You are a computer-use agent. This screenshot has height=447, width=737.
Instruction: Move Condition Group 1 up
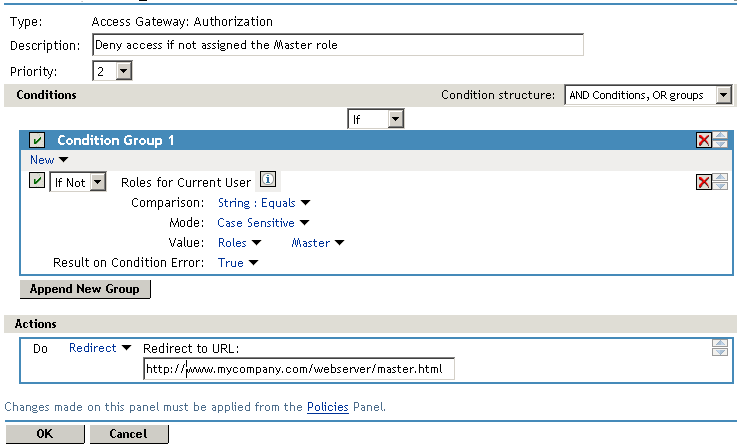pos(719,136)
